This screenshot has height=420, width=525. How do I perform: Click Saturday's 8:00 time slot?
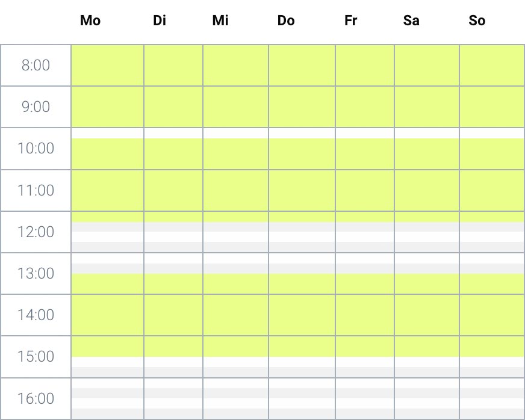pyautogui.click(x=427, y=65)
